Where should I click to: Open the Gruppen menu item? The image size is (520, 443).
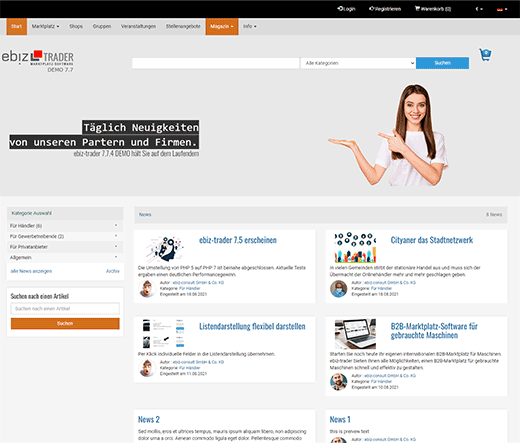102,26
